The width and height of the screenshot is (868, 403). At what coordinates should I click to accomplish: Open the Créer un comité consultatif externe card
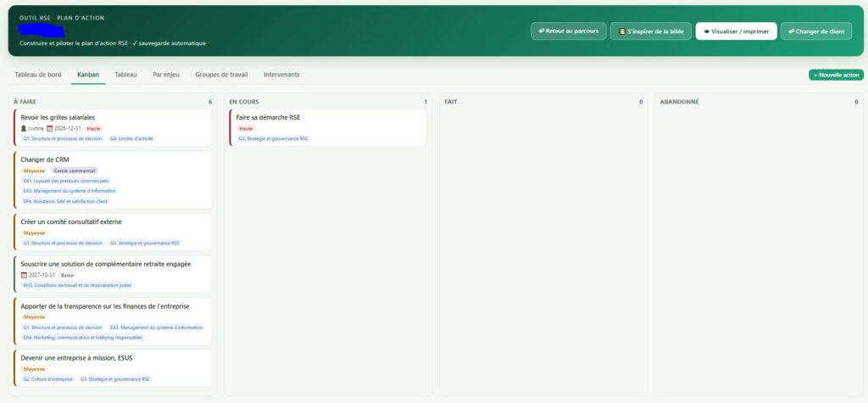click(x=113, y=232)
